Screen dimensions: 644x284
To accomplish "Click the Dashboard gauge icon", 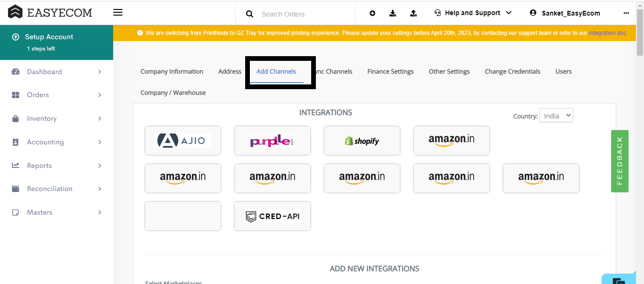I will (x=16, y=72).
